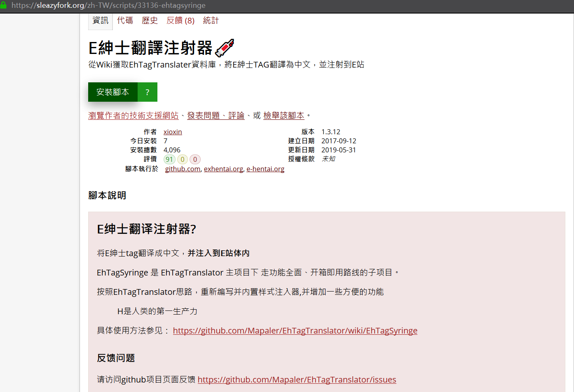Image resolution: width=574 pixels, height=392 pixels.
Task: Click the 腳本說明 section heading
Action: tap(107, 195)
